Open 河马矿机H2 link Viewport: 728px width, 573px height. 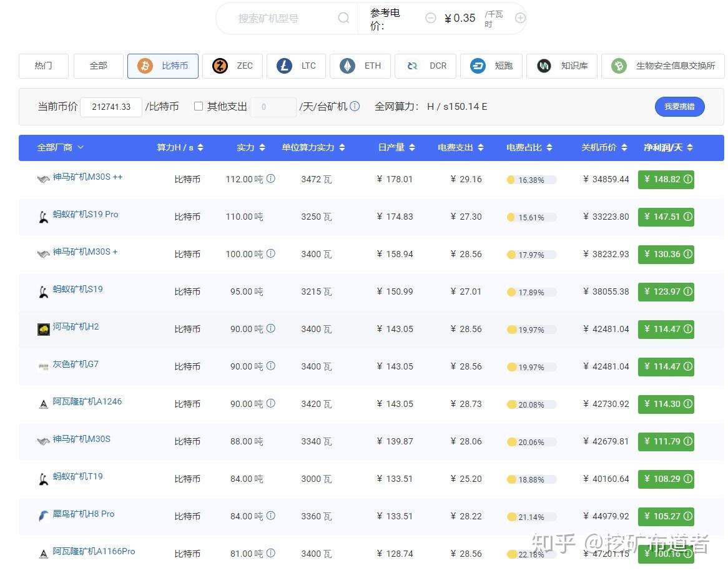coord(76,327)
